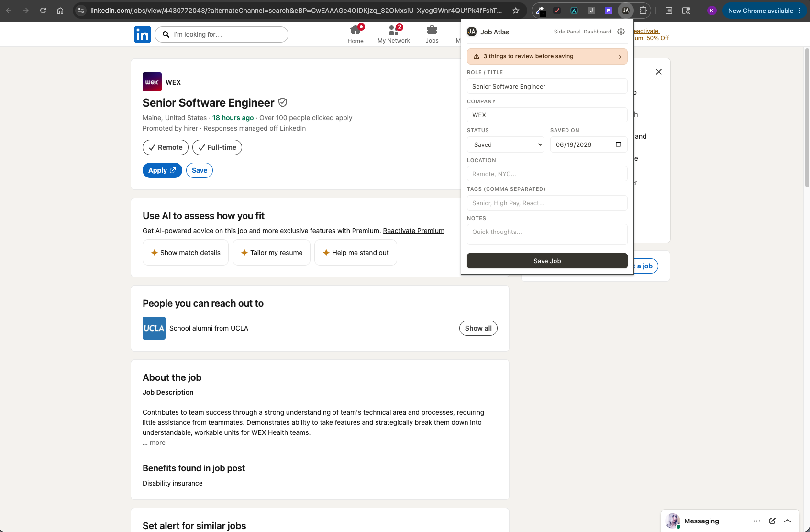Open messaging options three-dot icon
The height and width of the screenshot is (532, 810).
tap(757, 521)
